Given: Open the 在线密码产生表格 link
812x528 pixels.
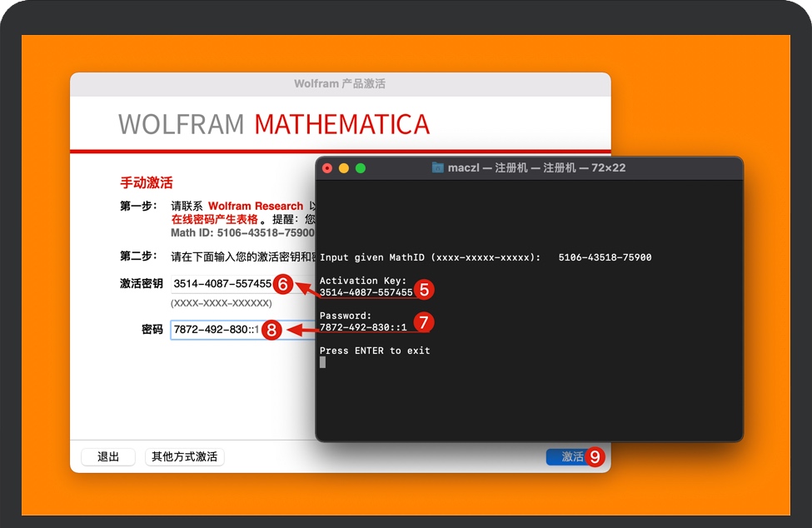Looking at the screenshot, I should click(x=214, y=220).
